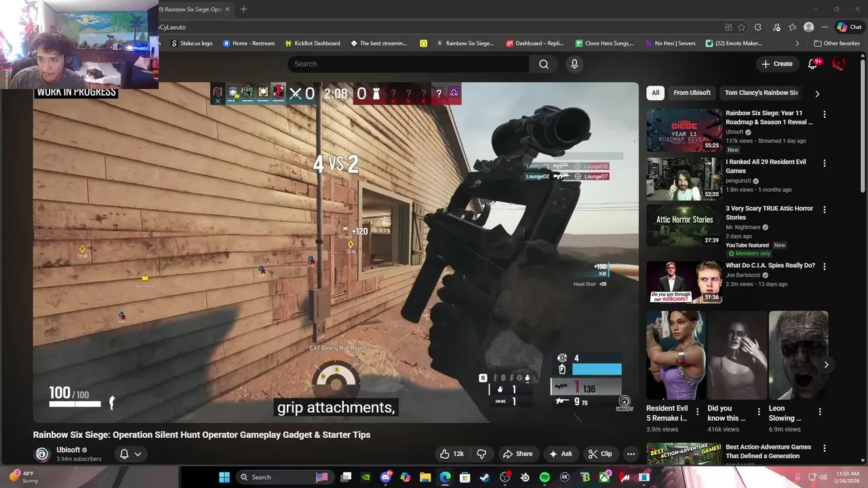Click the Share button
Viewport: 868px width, 488px height.
(x=517, y=454)
